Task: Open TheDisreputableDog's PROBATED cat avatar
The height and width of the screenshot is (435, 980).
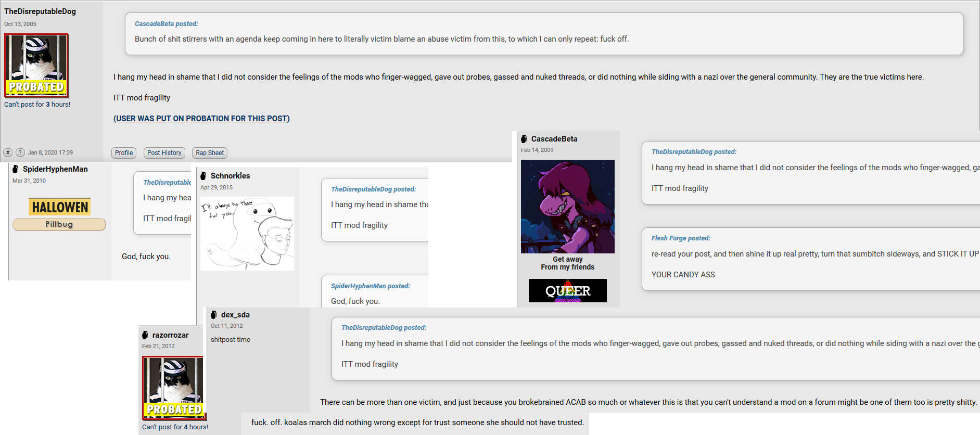Action: tap(36, 66)
